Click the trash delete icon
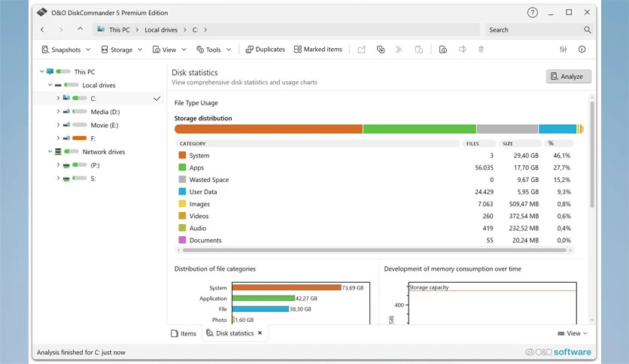 pos(481,50)
